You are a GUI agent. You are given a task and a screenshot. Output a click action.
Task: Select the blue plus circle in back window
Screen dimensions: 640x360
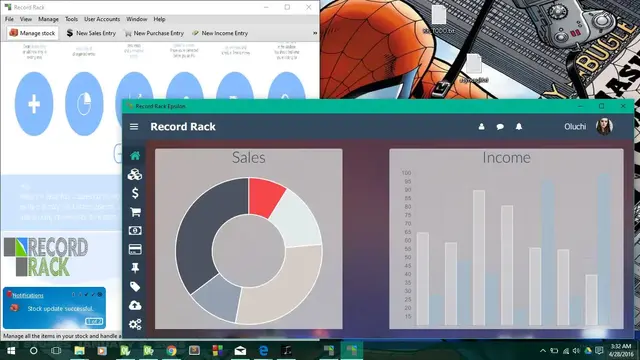click(34, 104)
